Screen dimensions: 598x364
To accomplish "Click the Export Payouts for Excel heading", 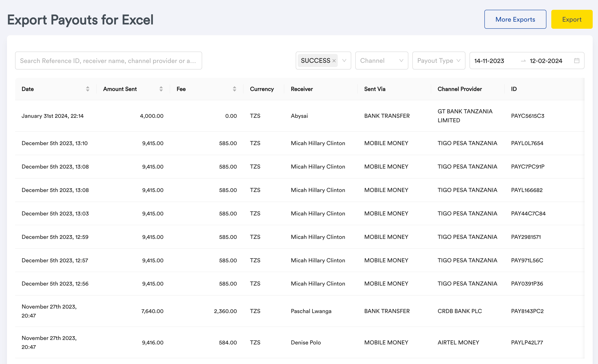I will 80,20.
